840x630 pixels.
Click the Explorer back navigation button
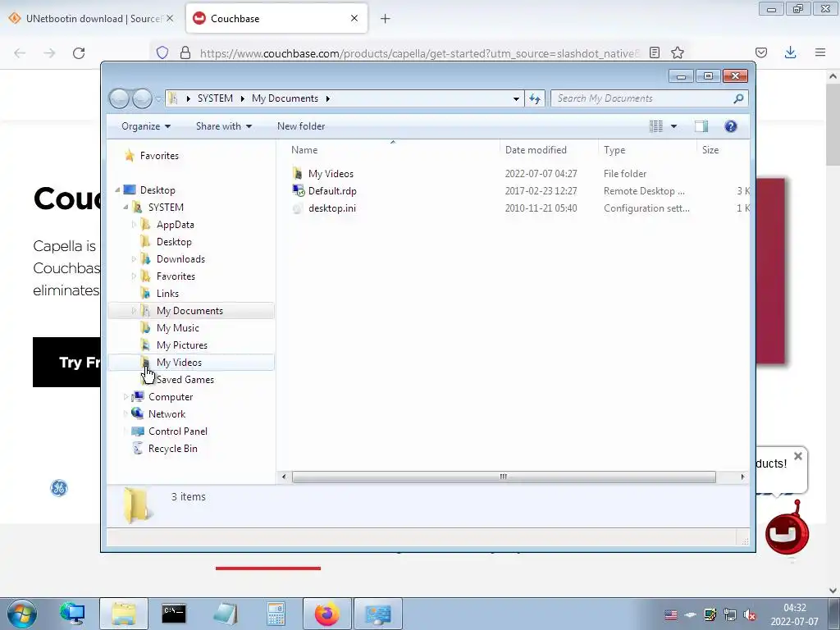point(119,98)
